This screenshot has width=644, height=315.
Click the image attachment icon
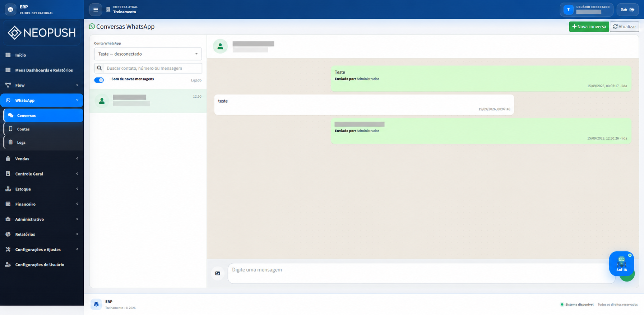coord(218,273)
